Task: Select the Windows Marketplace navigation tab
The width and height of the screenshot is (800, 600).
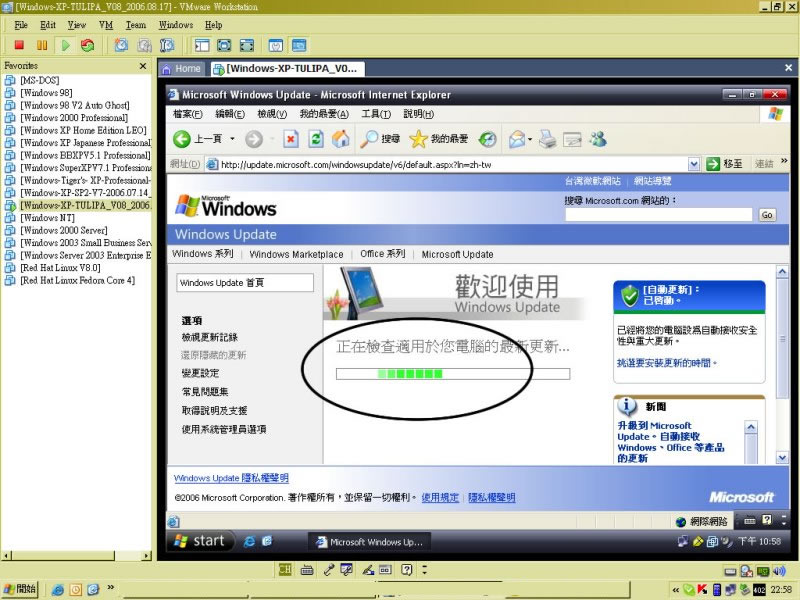Action: pyautogui.click(x=296, y=254)
